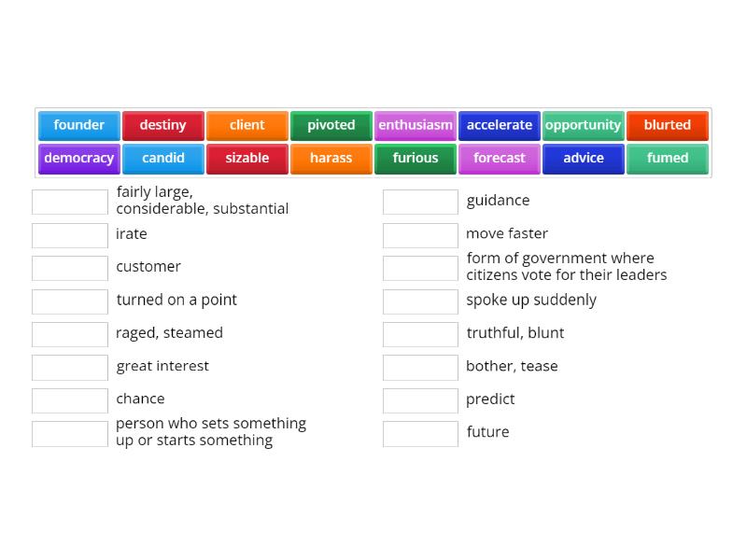Image resolution: width=747 pixels, height=560 pixels.
Task: Select the empty slot beside "truthful, blunt"
Action: (x=420, y=334)
